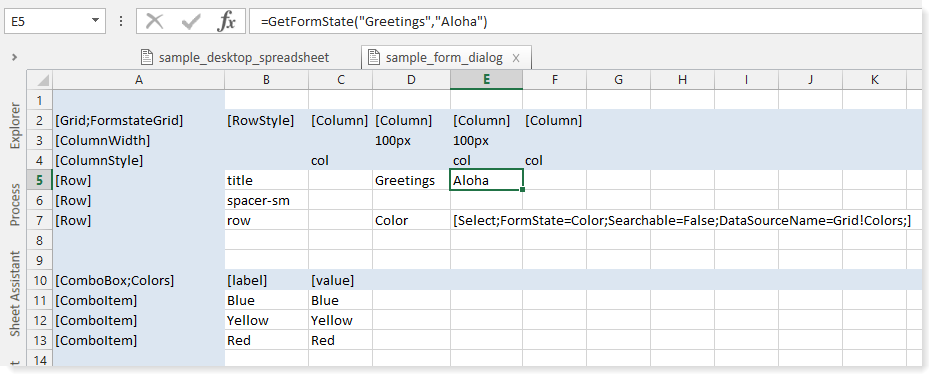Screen dimensions: 929x374
Task: Click the Aloha cell
Action: (486, 180)
